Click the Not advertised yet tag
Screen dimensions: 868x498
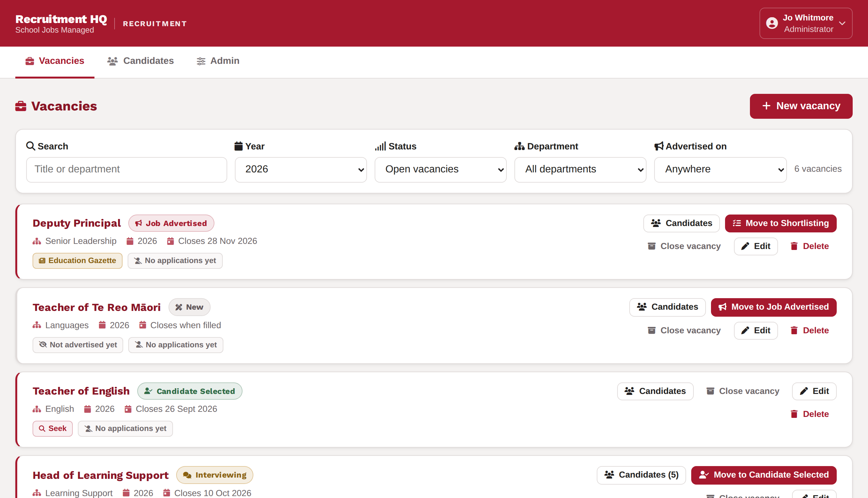click(78, 345)
